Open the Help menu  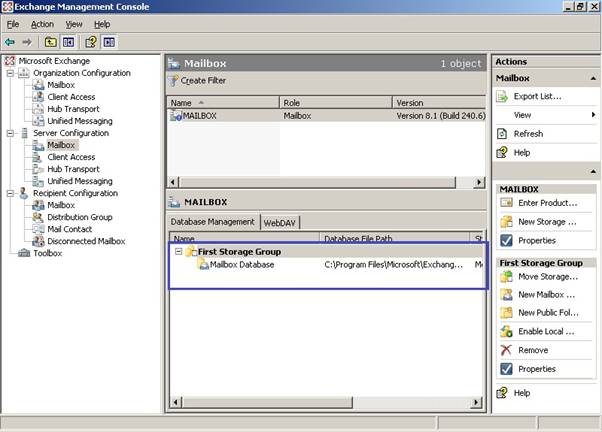tap(102, 24)
